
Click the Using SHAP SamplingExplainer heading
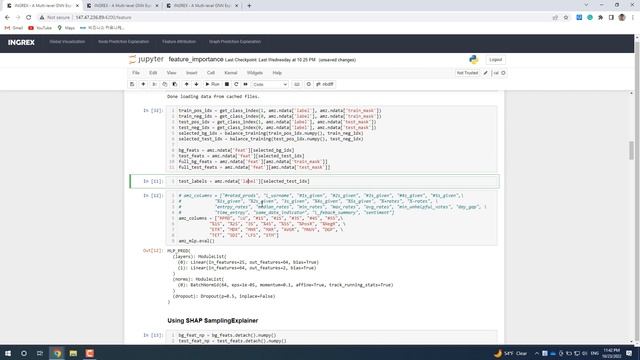[x=213, y=320]
